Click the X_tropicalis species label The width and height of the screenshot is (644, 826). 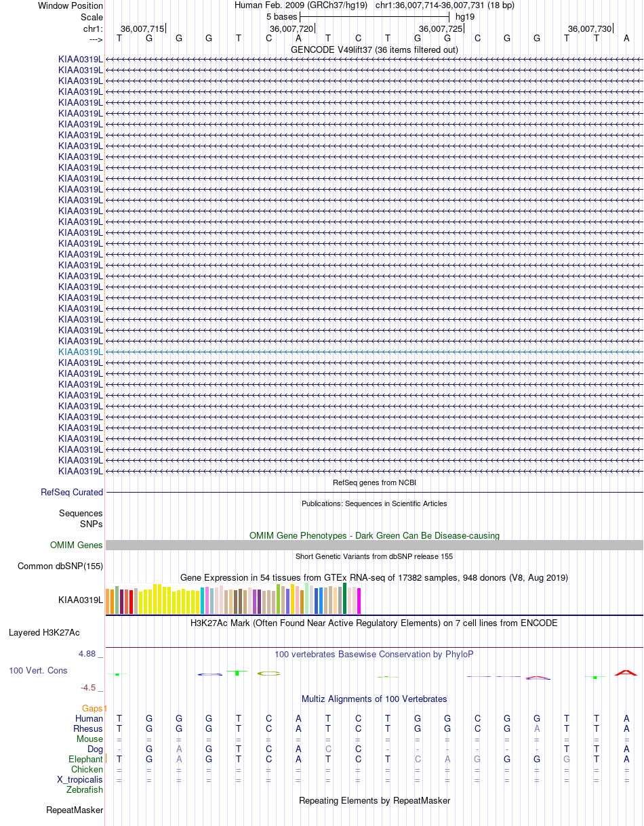tap(80, 780)
